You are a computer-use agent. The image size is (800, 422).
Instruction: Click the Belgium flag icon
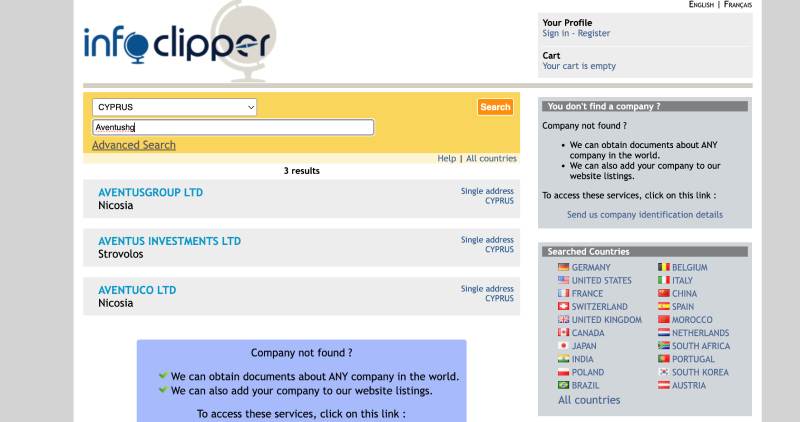[663, 268]
